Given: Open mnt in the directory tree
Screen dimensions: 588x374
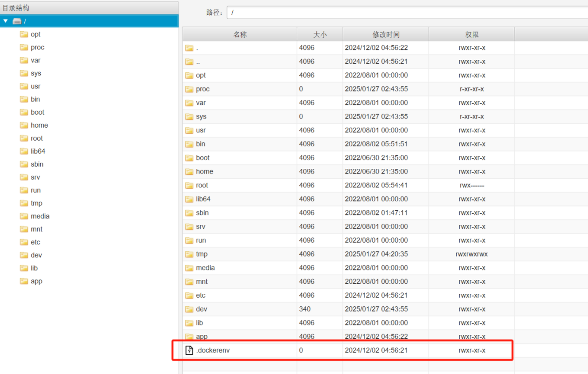Looking at the screenshot, I should click(x=36, y=229).
